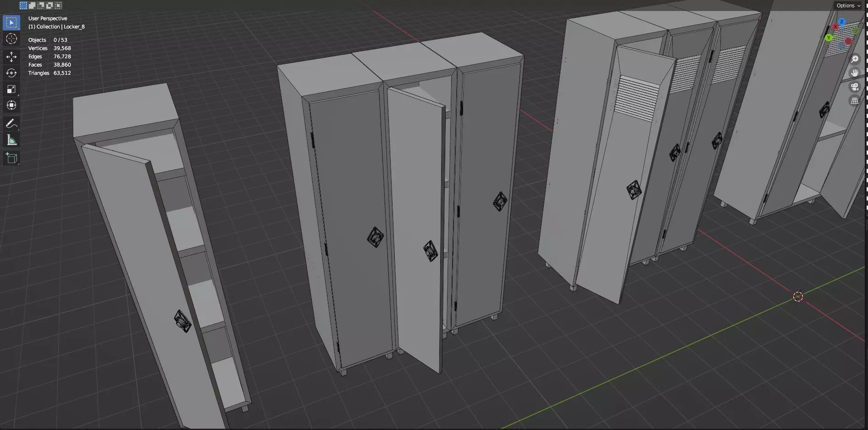Pick the Scale tool
Viewport: 868px width, 430px height.
click(11, 89)
